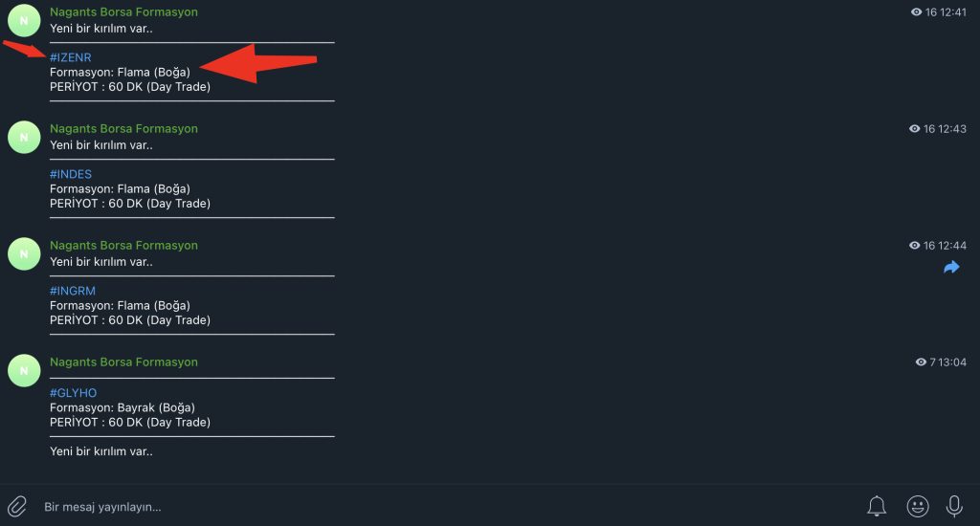Click the sender name of the 12:41 message
980x526 pixels.
[x=123, y=11]
